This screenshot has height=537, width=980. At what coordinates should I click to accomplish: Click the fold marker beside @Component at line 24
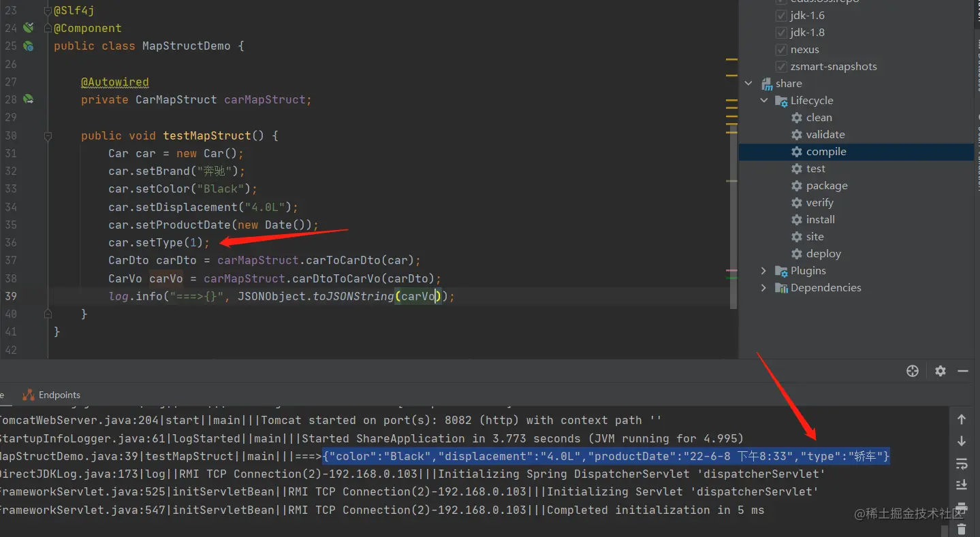pos(48,29)
